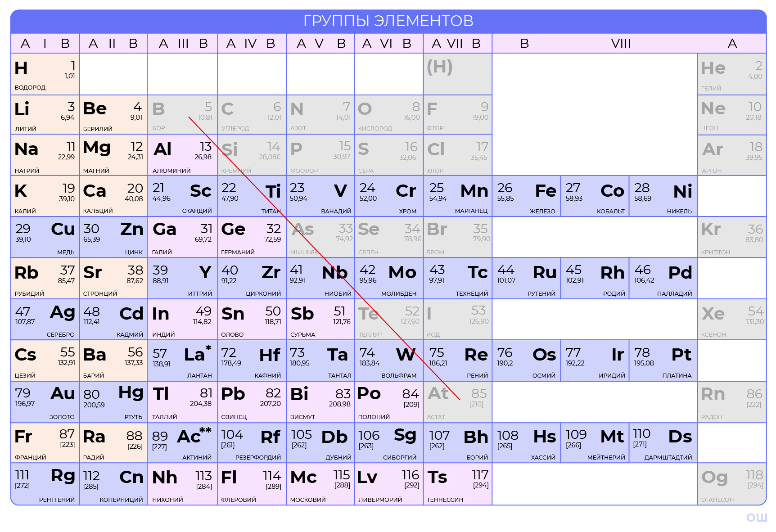776x532 pixels.
Task: Click the rutherfordium cell labeled РЕЗЕРФОРДИЙ
Action: (252, 443)
